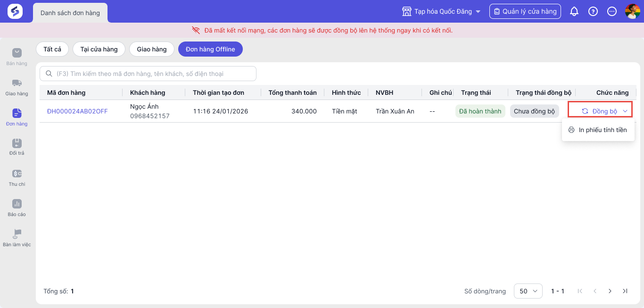Click the Tiền mặt payment cell
Screen dimensions: 644x308
[x=345, y=111]
